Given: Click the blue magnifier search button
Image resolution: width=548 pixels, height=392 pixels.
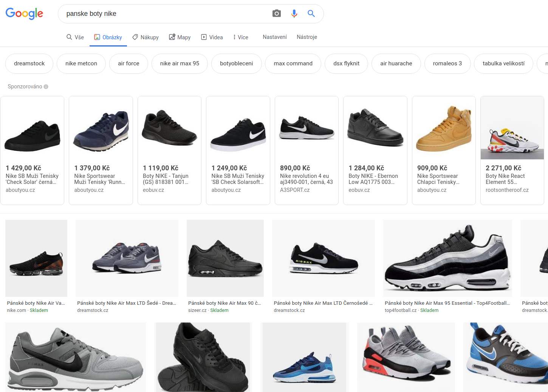Looking at the screenshot, I should click(311, 14).
